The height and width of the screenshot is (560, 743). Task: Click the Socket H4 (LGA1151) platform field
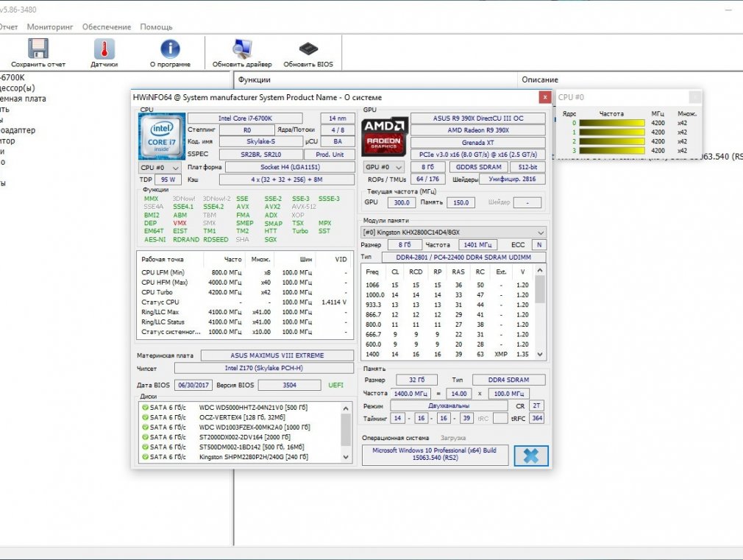coord(290,167)
